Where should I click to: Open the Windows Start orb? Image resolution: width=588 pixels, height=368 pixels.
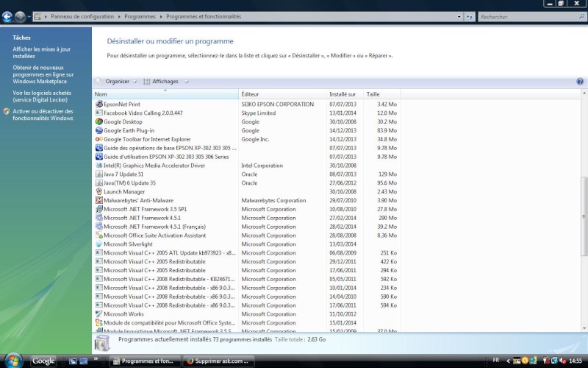click(x=14, y=361)
